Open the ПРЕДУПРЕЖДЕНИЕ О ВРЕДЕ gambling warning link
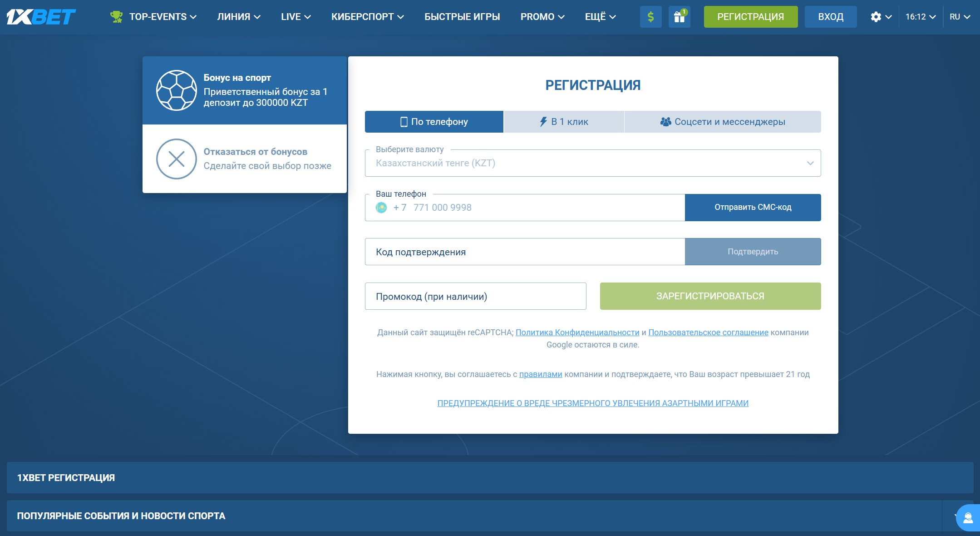The image size is (980, 536). click(x=593, y=403)
